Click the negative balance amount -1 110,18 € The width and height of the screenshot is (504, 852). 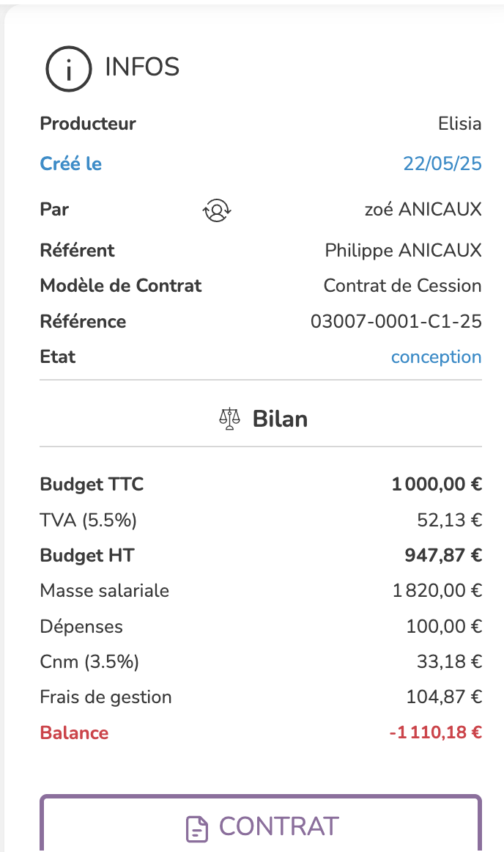click(x=435, y=733)
